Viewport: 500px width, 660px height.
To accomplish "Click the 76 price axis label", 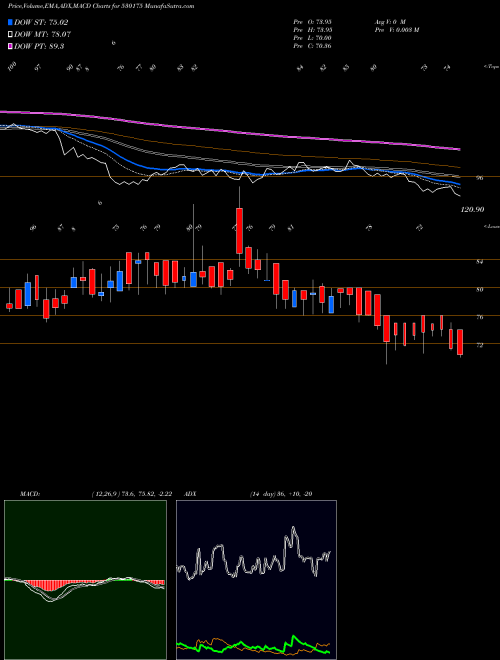I will tap(479, 317).
